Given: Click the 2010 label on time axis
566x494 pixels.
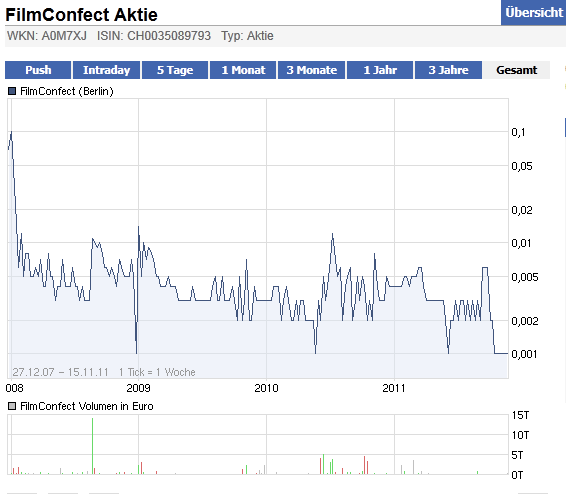Looking at the screenshot, I should pos(266,388).
